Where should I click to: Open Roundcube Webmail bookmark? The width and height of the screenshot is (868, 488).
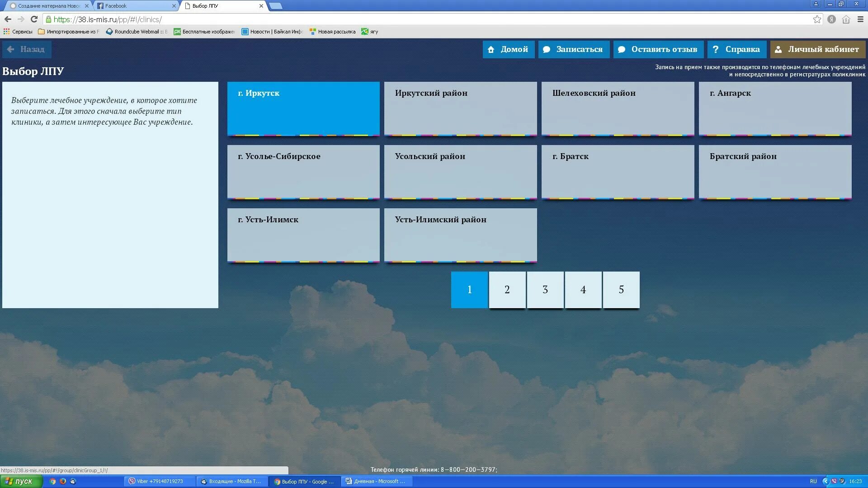click(136, 32)
